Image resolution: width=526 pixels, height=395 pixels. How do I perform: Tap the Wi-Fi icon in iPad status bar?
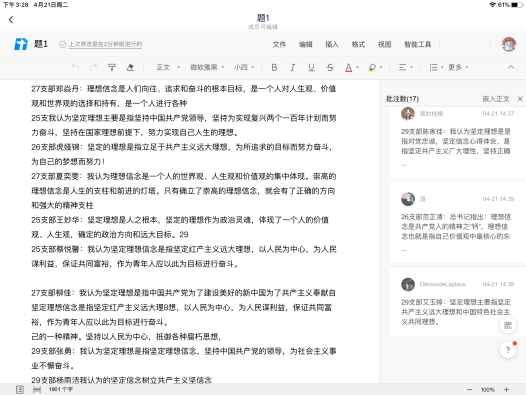click(492, 5)
